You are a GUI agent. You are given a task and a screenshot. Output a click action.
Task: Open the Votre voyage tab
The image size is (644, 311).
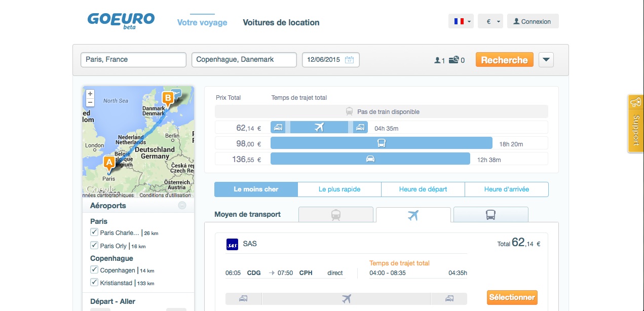point(202,22)
